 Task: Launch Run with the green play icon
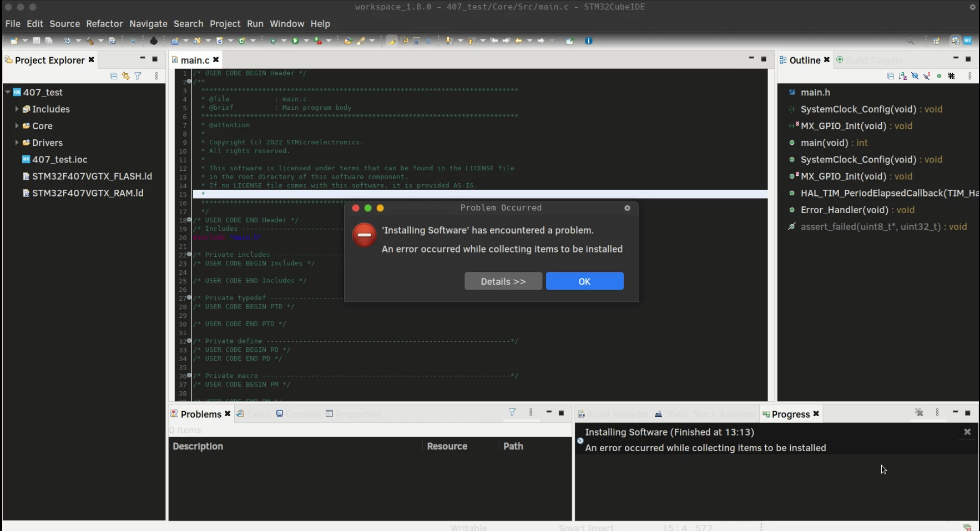pyautogui.click(x=295, y=41)
